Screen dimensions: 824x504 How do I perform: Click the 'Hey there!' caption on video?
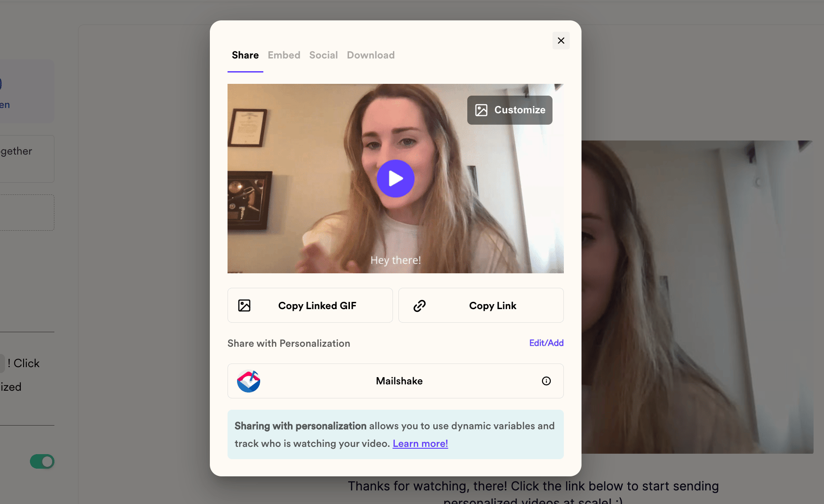pos(396,260)
